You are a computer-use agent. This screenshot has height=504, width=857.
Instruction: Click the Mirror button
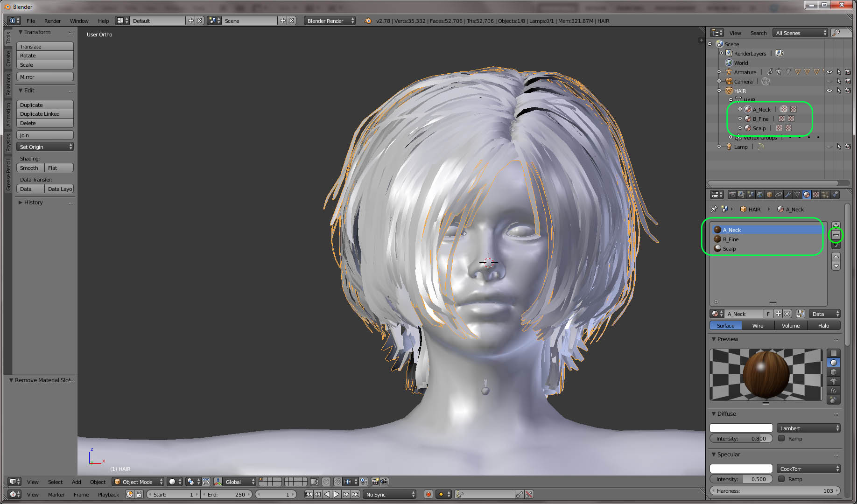45,77
